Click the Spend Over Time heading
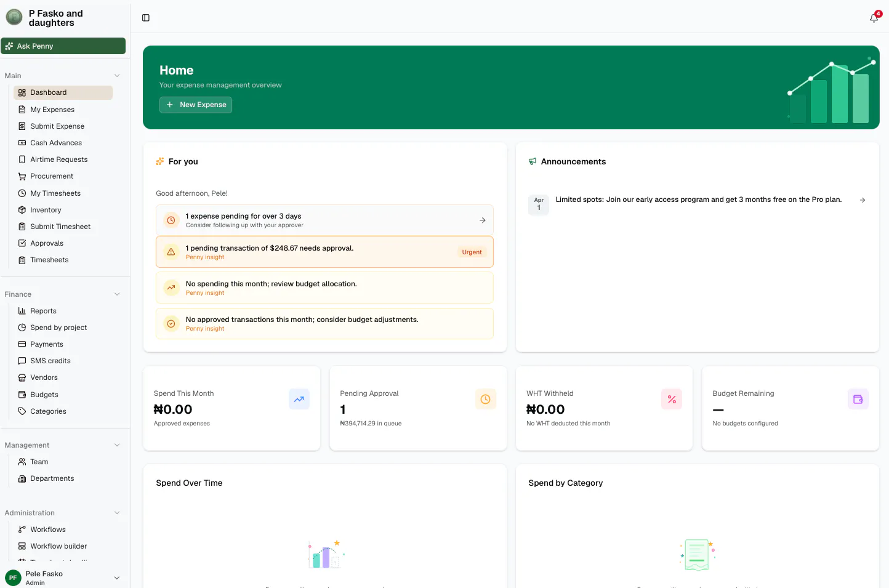 [x=189, y=483]
